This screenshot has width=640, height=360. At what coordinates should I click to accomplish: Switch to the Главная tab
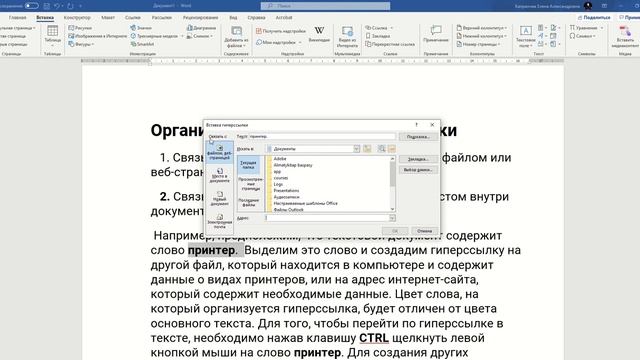[x=18, y=18]
